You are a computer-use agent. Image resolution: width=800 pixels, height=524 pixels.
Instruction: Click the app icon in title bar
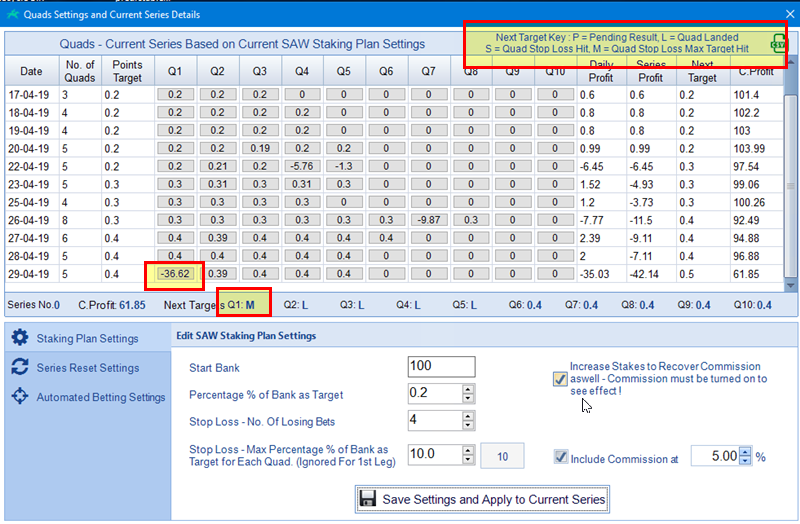click(x=12, y=14)
